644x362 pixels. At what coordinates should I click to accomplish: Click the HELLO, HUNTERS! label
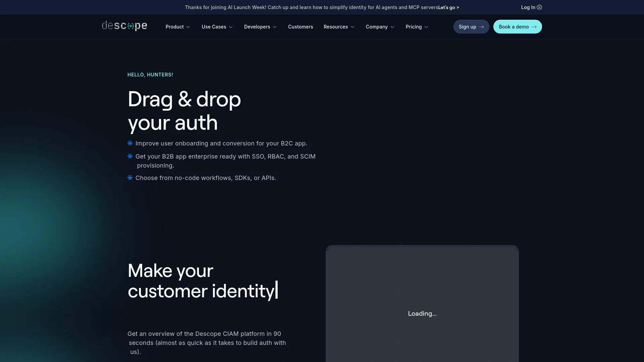150,74
